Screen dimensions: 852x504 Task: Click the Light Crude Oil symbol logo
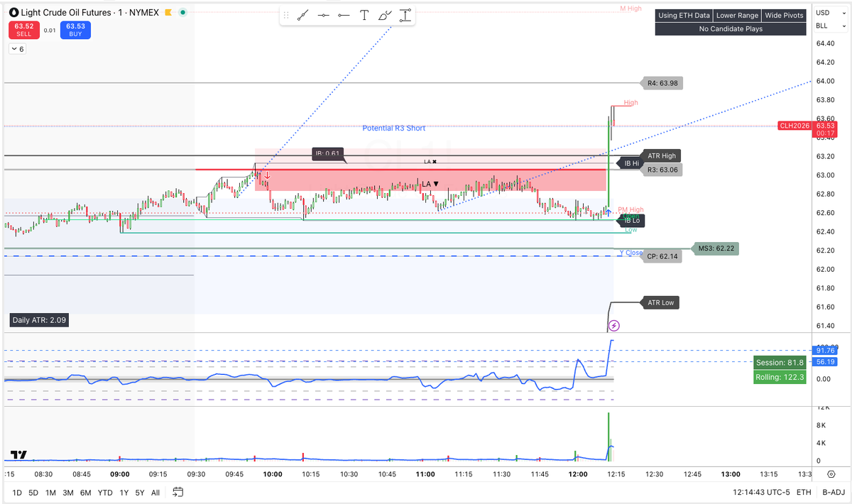(13, 13)
